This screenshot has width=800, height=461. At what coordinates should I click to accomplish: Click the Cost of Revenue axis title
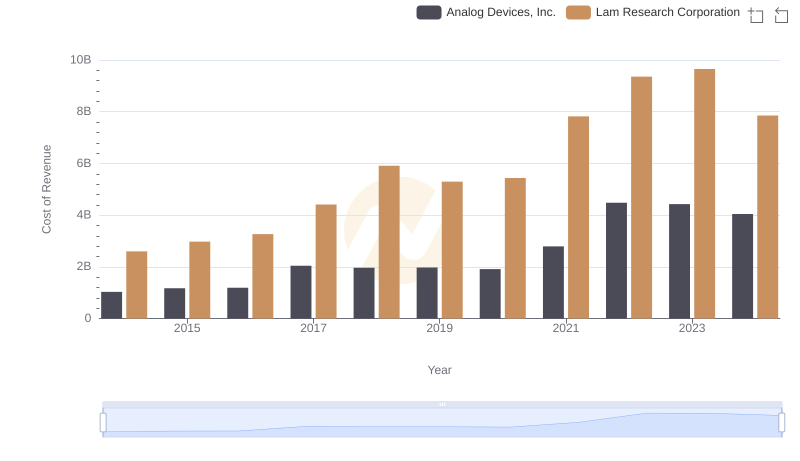[46, 189]
